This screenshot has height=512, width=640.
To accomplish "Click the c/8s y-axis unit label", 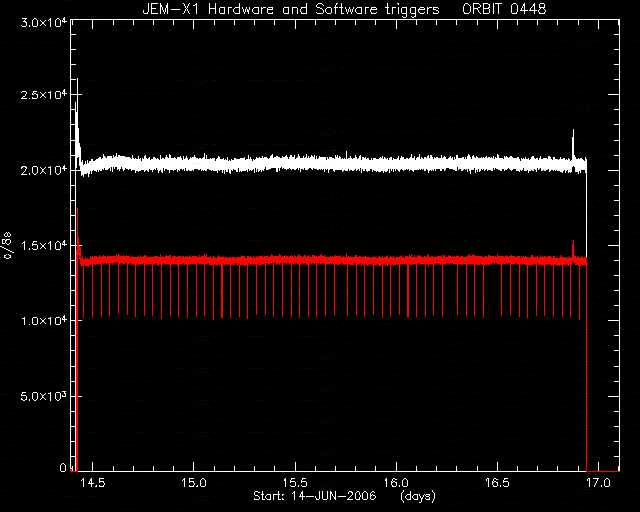I will [7, 245].
